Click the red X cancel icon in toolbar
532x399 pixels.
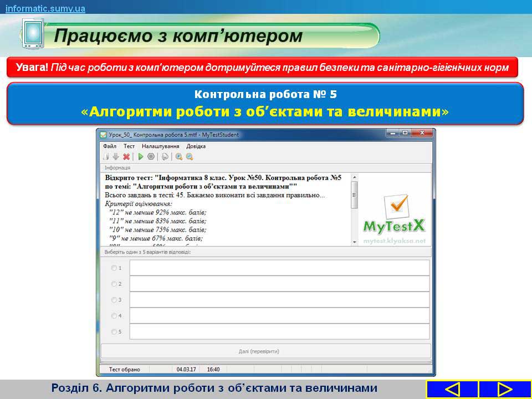126,157
